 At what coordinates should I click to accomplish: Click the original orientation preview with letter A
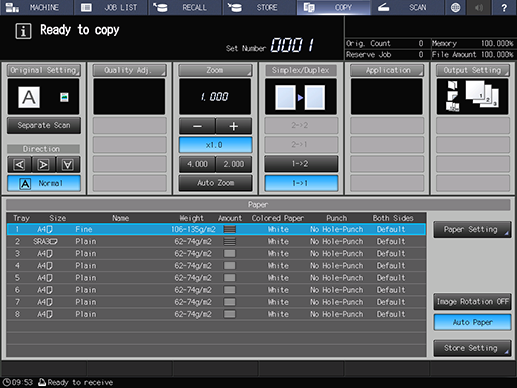[29, 97]
